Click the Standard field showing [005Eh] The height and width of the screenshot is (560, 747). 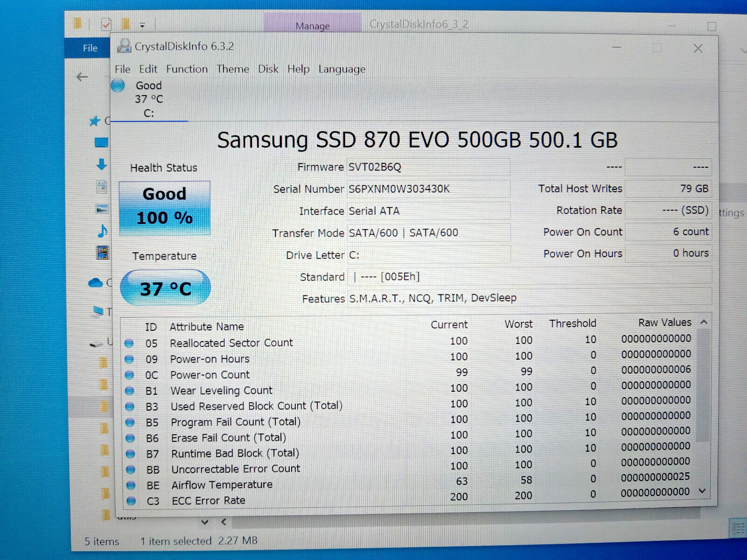[529, 276]
